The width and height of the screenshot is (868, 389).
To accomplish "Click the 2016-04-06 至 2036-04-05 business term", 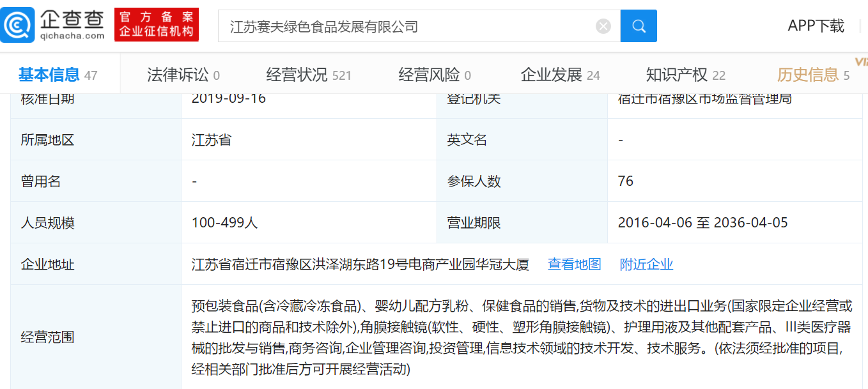I will point(703,222).
